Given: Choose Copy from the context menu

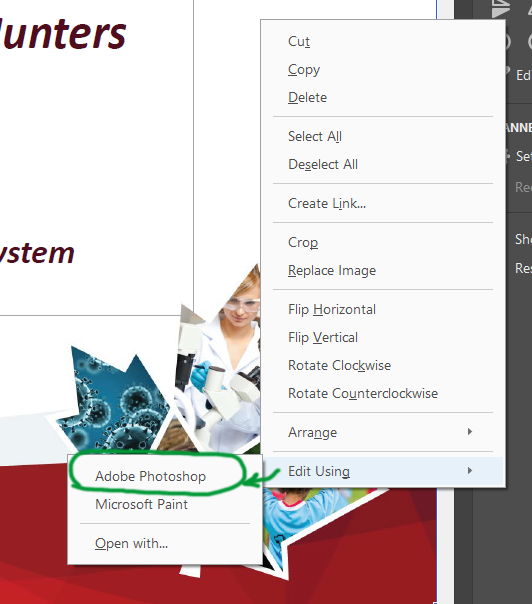Looking at the screenshot, I should pos(383,69).
